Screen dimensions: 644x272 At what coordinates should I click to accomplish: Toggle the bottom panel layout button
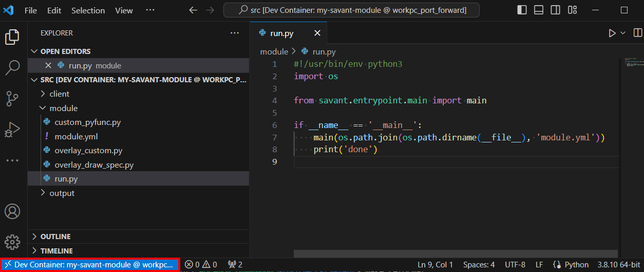point(538,10)
